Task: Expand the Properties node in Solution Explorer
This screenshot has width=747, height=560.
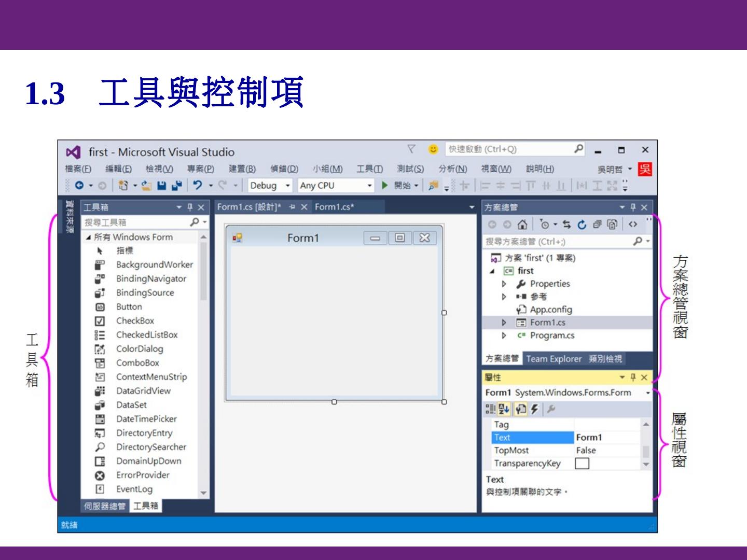Action: [x=504, y=284]
